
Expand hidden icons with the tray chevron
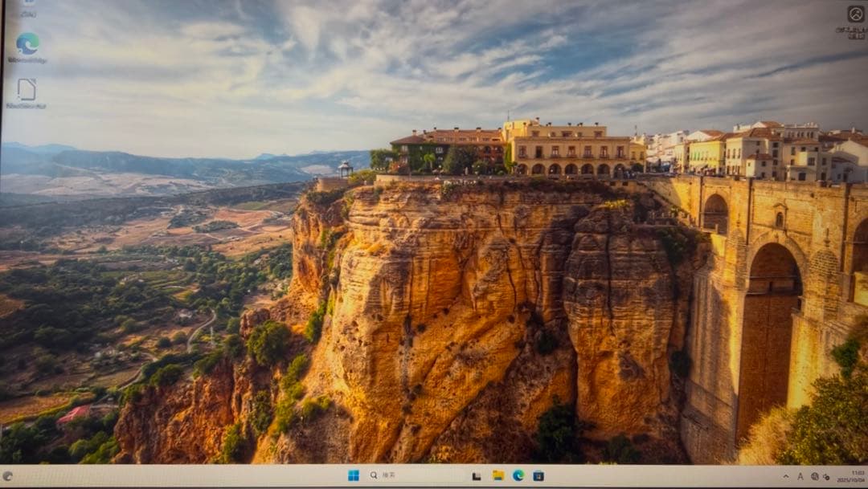(x=786, y=475)
